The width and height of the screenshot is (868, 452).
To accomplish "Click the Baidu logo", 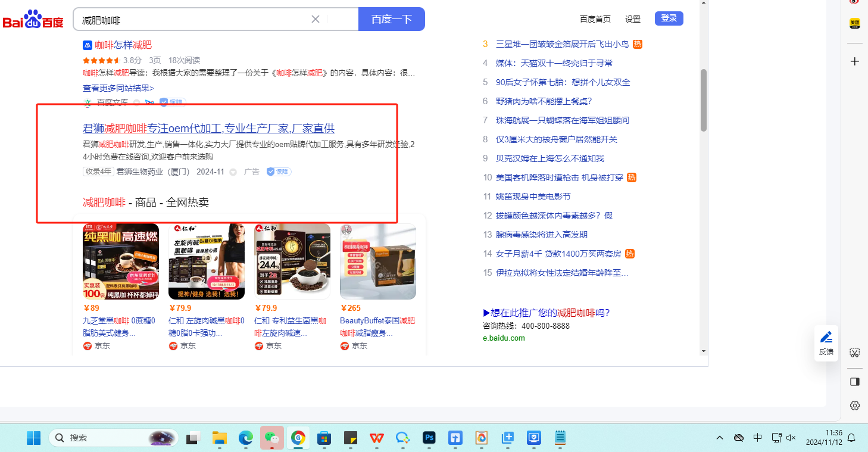I will (x=33, y=20).
